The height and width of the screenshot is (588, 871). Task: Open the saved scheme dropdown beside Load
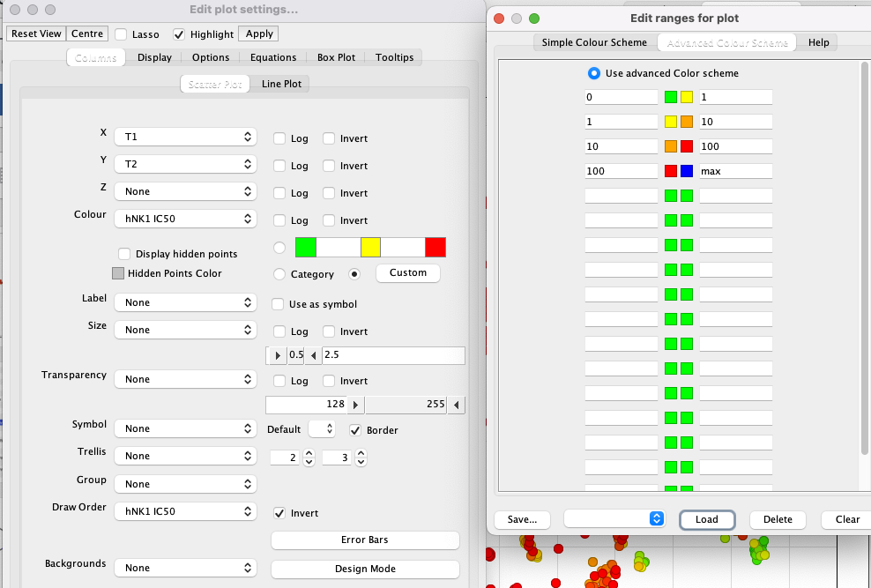[614, 519]
